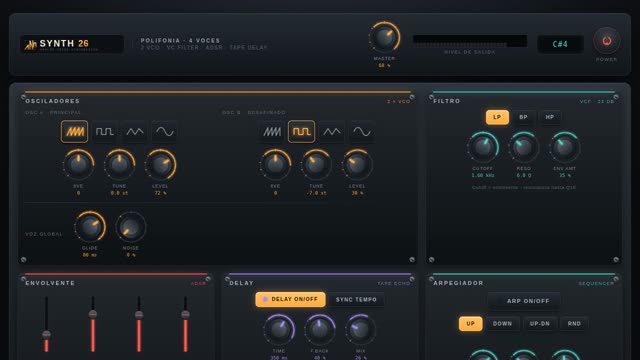Click the filter Cutoff knob

[x=483, y=147]
